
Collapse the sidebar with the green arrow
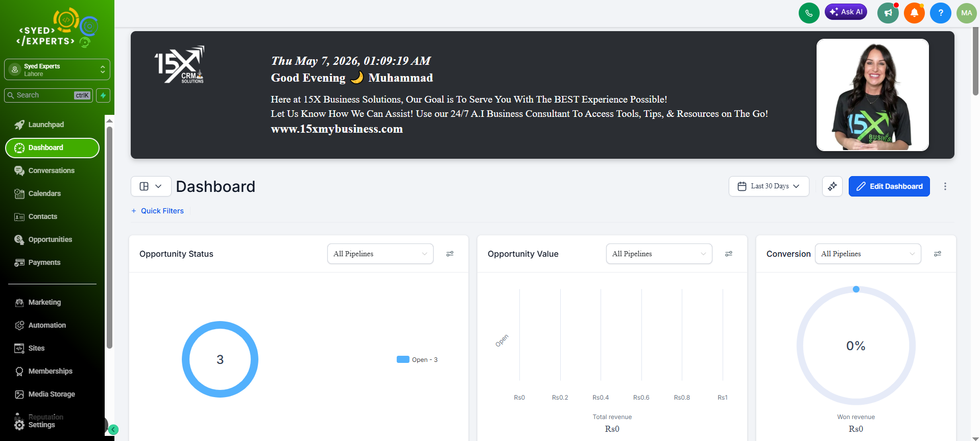113,430
